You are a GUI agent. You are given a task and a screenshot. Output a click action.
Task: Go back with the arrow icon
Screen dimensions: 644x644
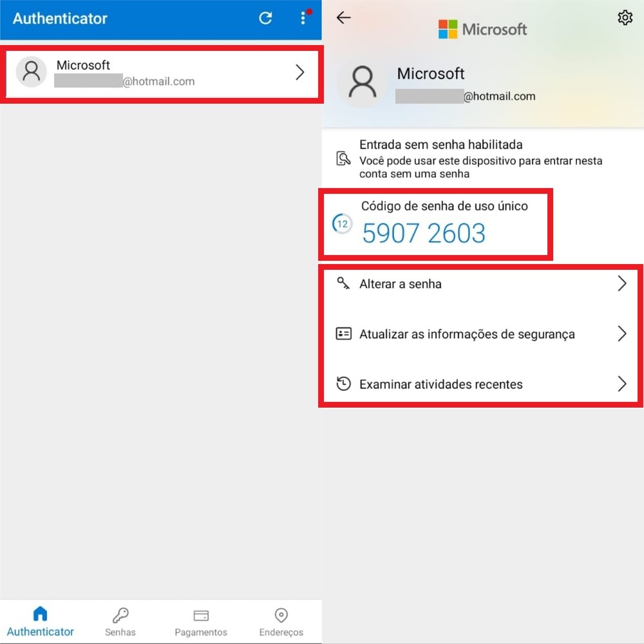point(343,18)
